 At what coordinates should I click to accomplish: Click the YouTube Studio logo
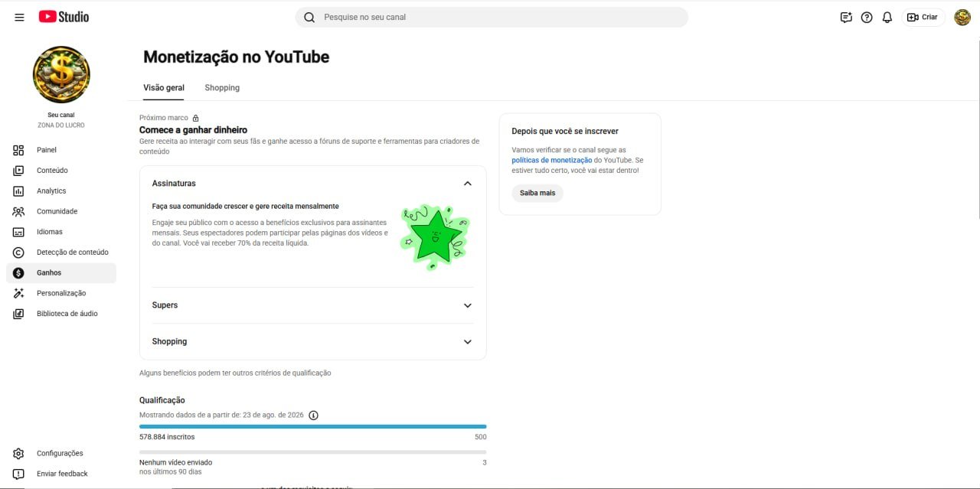pos(64,17)
